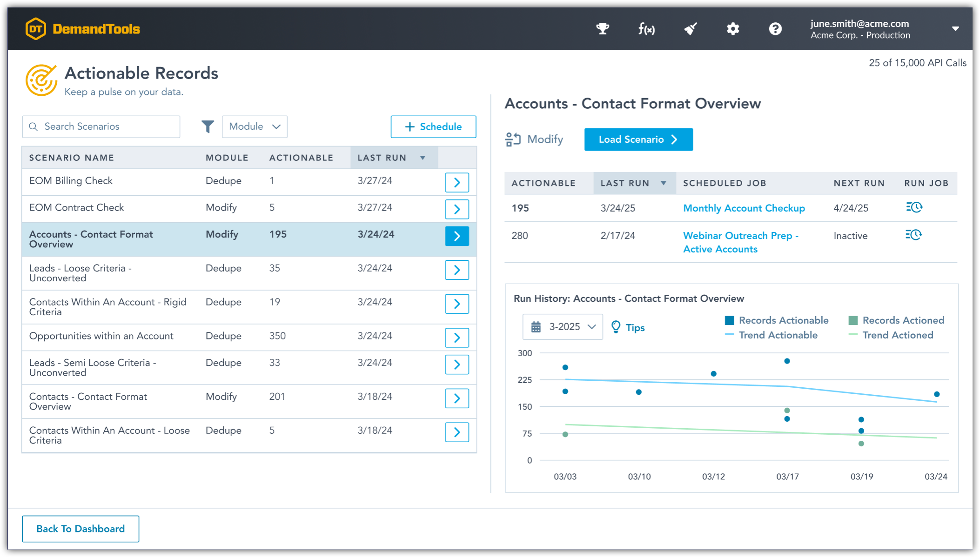Open Webinar Outreach Prep - Active Accounts link

coord(740,242)
